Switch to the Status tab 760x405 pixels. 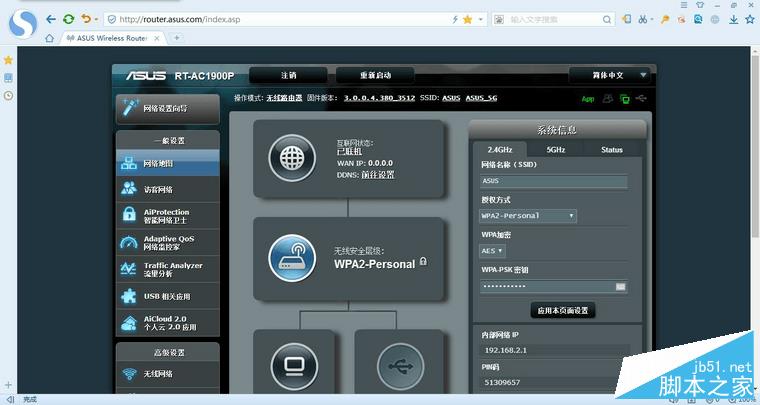click(x=612, y=150)
